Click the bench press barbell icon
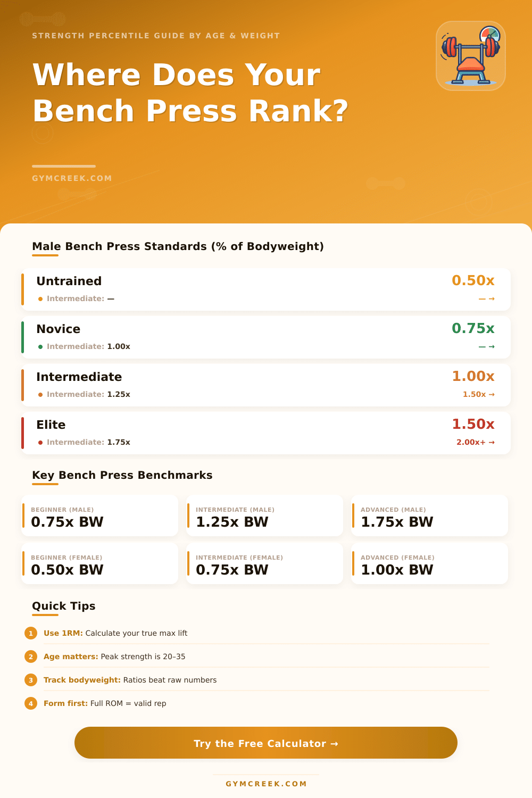532x798 pixels. point(470,56)
